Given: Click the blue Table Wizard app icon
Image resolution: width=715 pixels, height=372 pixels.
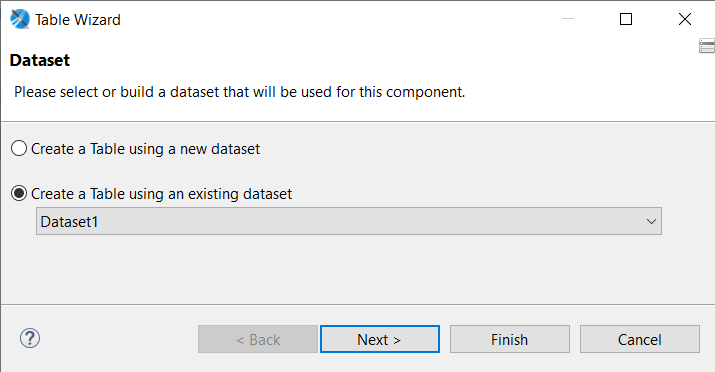Looking at the screenshot, I should click(x=20, y=19).
